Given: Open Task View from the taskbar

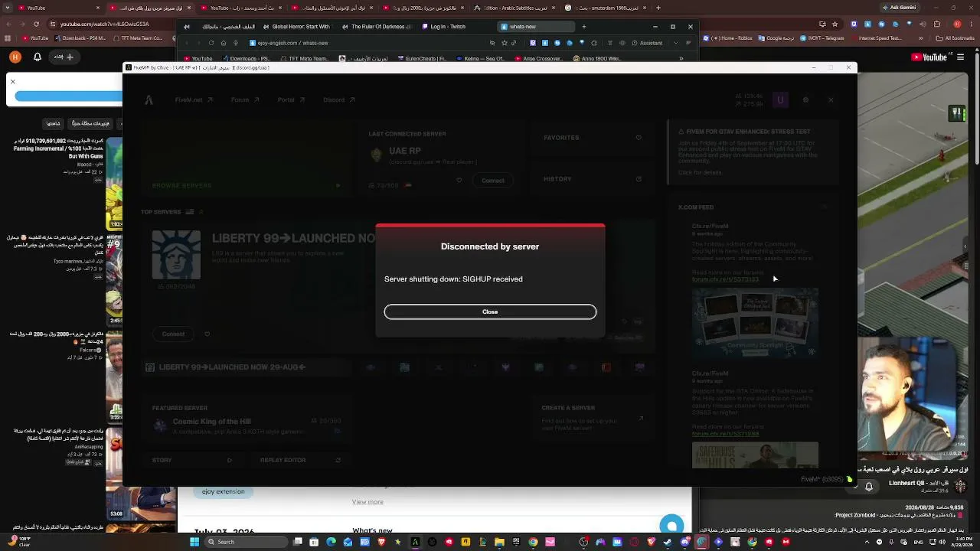Looking at the screenshot, I should tap(297, 542).
